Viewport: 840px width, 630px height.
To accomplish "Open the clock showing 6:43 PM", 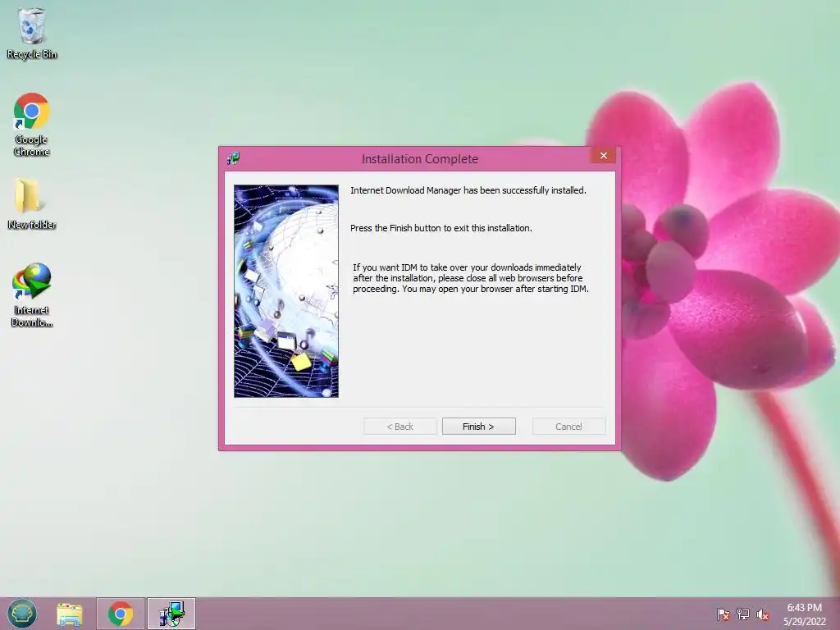I will point(804,614).
